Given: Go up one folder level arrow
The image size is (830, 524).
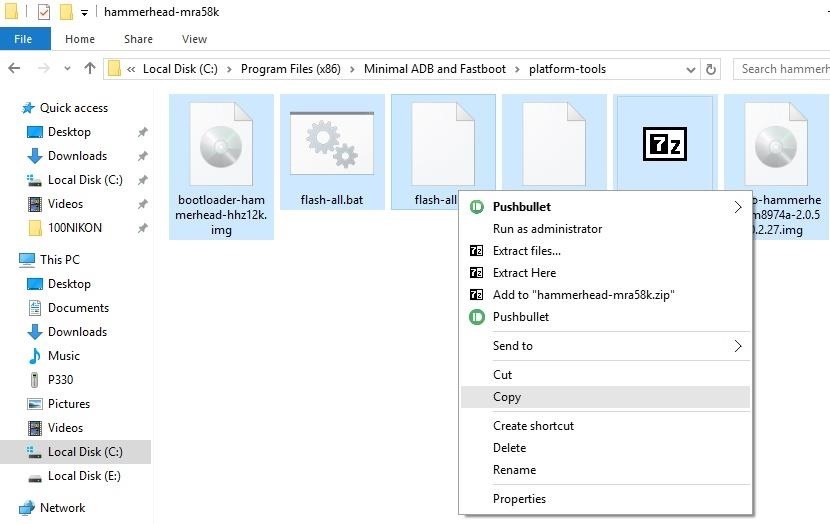Looking at the screenshot, I should point(90,68).
